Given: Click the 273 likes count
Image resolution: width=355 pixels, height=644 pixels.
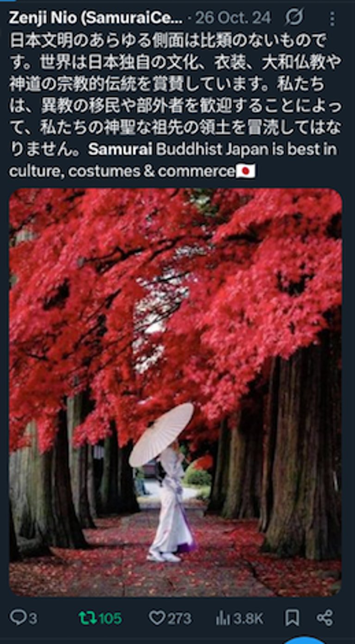Looking at the screenshot, I should click(x=180, y=619).
